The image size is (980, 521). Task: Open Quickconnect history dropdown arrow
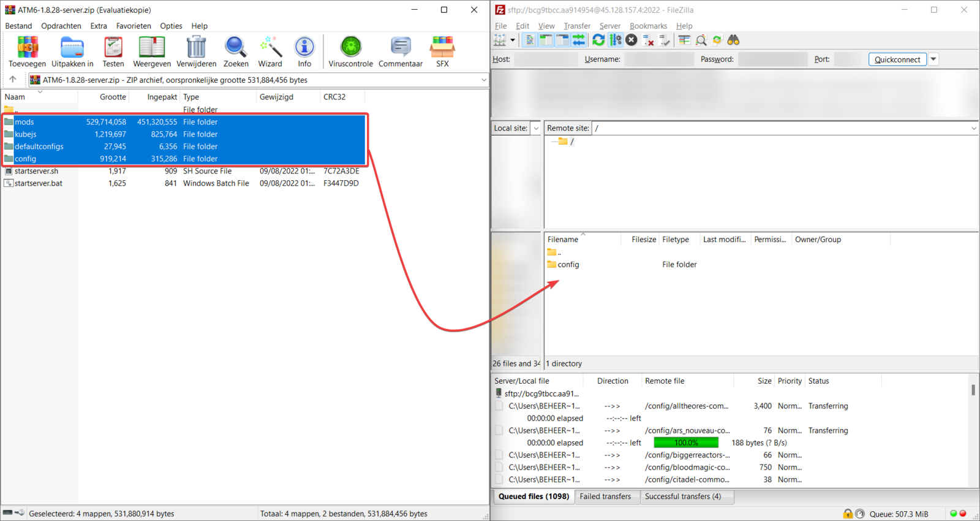[933, 59]
